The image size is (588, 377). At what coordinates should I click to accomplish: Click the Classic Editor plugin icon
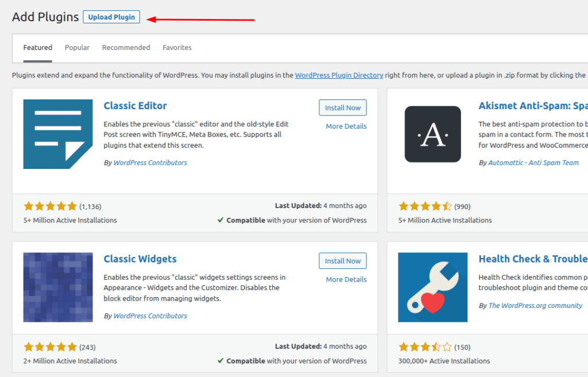[x=58, y=134]
